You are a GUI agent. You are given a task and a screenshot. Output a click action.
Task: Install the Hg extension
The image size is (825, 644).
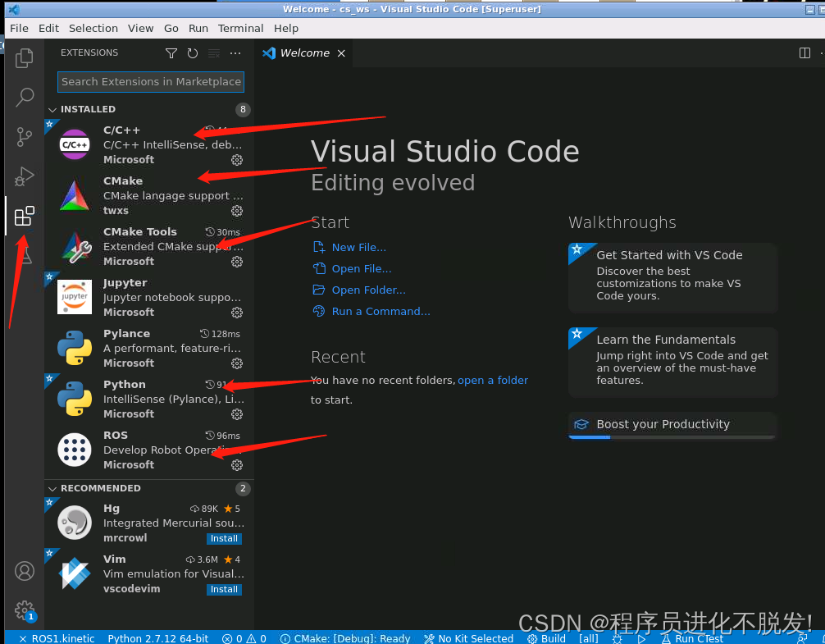click(224, 538)
